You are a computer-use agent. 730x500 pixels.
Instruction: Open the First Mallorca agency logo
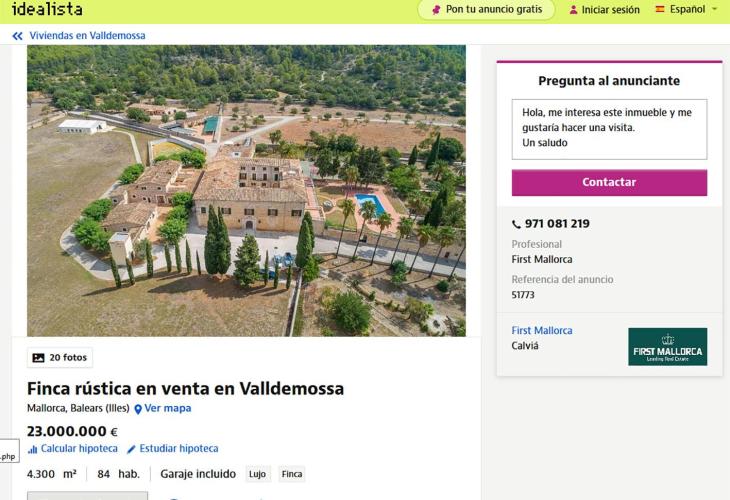click(x=667, y=347)
